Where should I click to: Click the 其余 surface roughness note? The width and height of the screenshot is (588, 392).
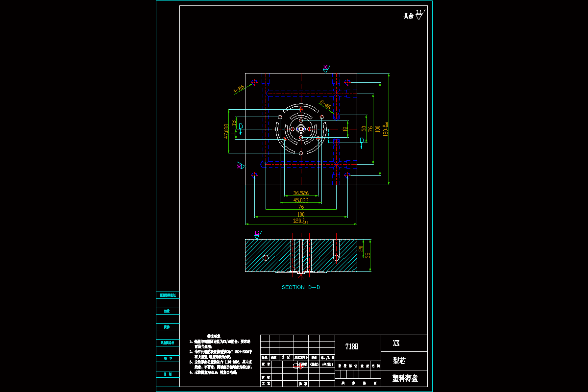coord(408,16)
